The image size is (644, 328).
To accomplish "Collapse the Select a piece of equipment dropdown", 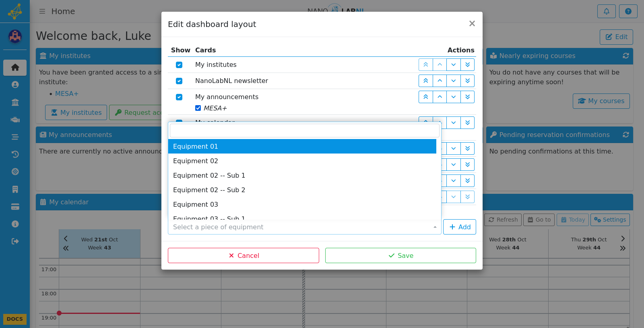I will 305,227.
